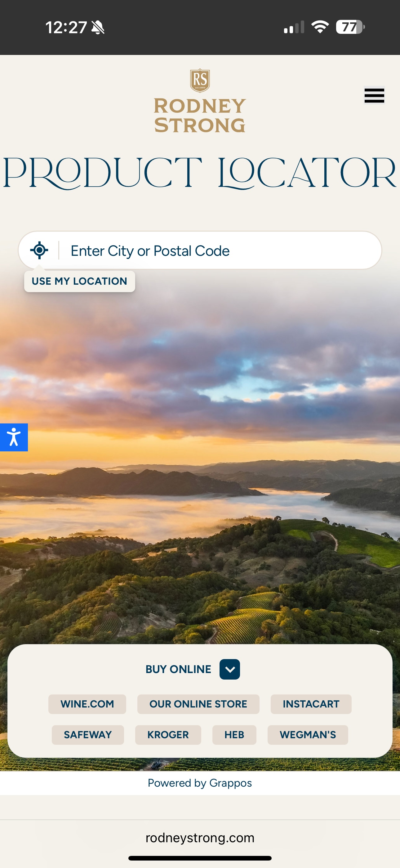Follow the Powered by Grappos link

click(x=200, y=783)
